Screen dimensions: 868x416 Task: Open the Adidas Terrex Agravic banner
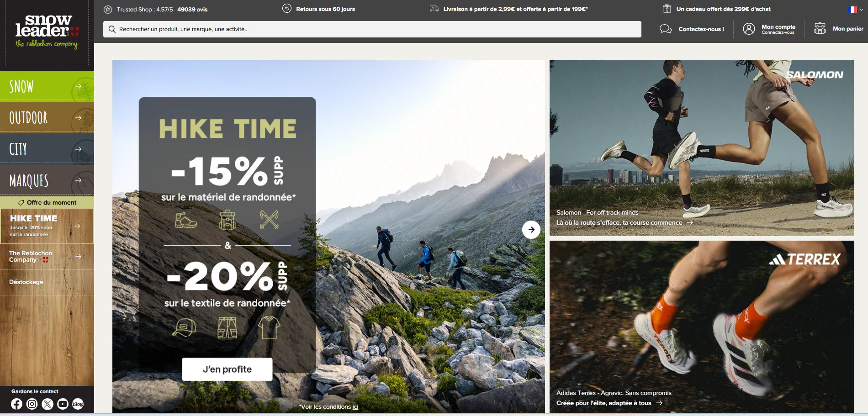(x=702, y=327)
